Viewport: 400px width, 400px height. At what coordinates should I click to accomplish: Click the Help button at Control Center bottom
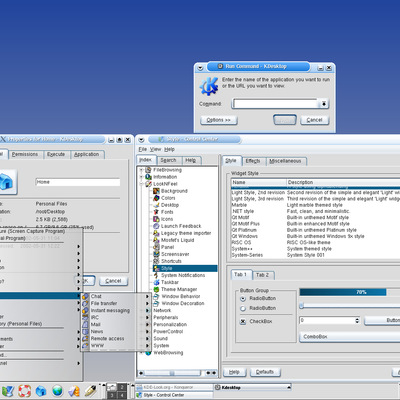[x=234, y=372]
